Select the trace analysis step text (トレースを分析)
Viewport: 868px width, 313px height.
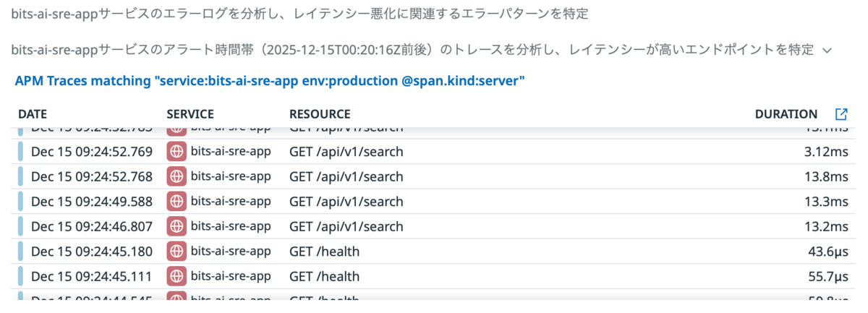pyautogui.click(x=412, y=50)
